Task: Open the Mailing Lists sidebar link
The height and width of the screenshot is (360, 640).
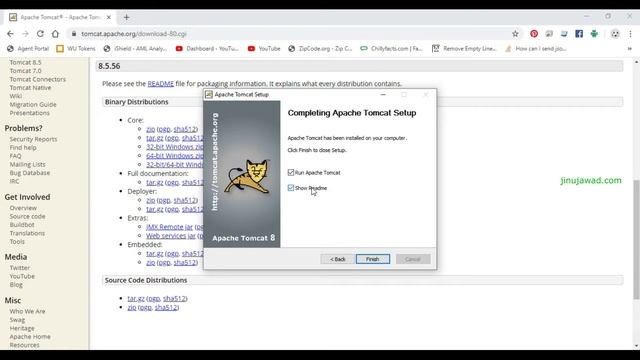Action: [27, 164]
